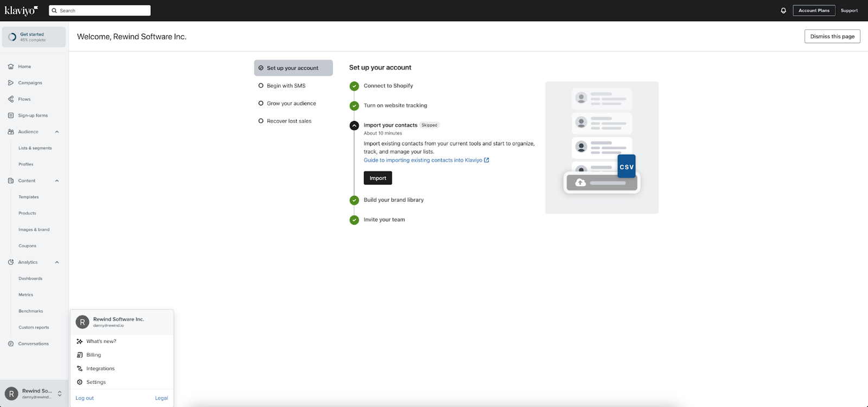
Task: Click the R avatar in the popup header
Action: click(82, 322)
